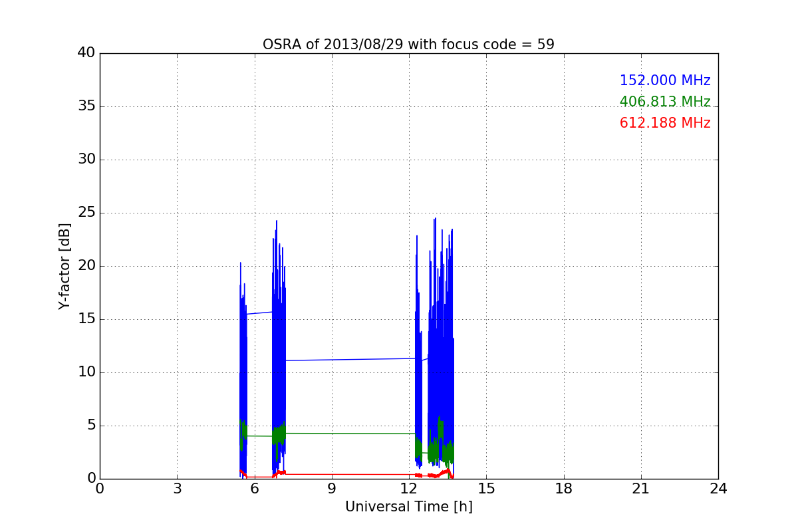Click x-axis tick label 6
The height and width of the screenshot is (532, 798).
click(254, 489)
